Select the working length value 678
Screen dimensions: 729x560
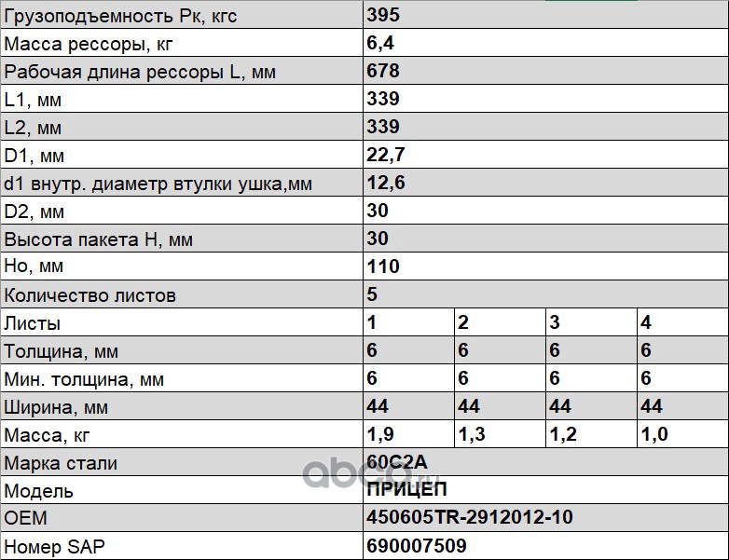point(383,71)
